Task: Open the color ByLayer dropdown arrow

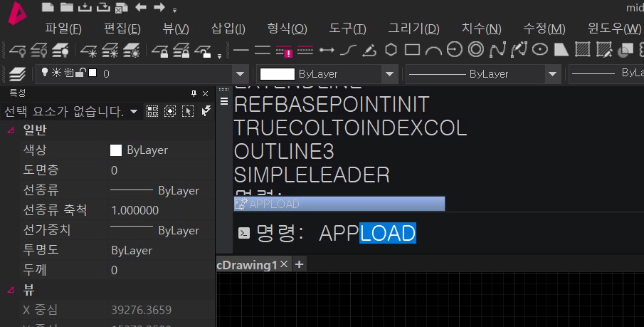Action: point(389,75)
